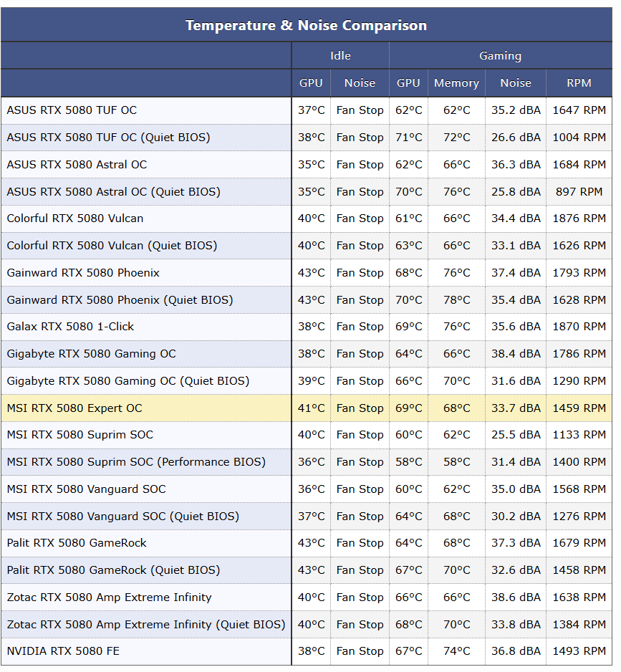621x672 pixels.
Task: Click the '1493 RPM' cell
Action: click(x=579, y=651)
